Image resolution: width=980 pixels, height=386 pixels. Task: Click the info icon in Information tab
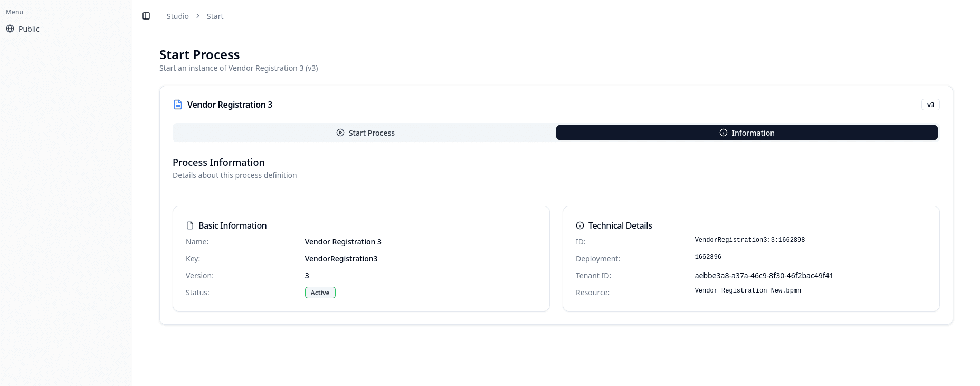pyautogui.click(x=724, y=133)
